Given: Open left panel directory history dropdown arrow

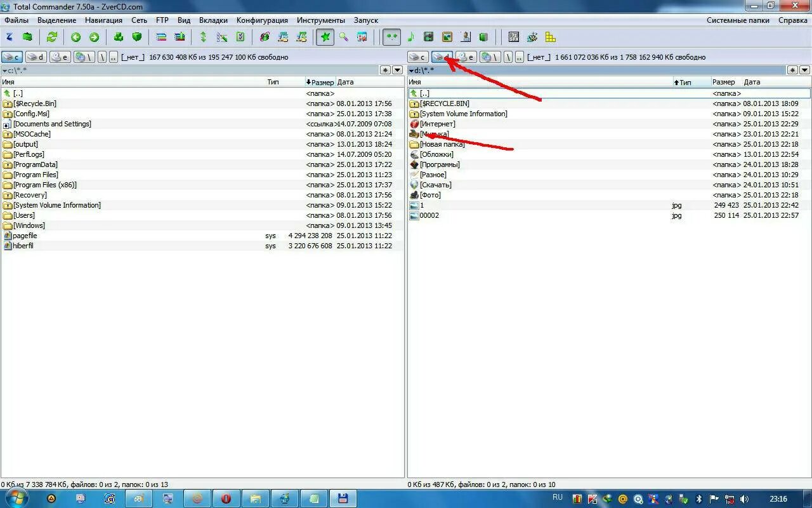Looking at the screenshot, I should pyautogui.click(x=398, y=70).
